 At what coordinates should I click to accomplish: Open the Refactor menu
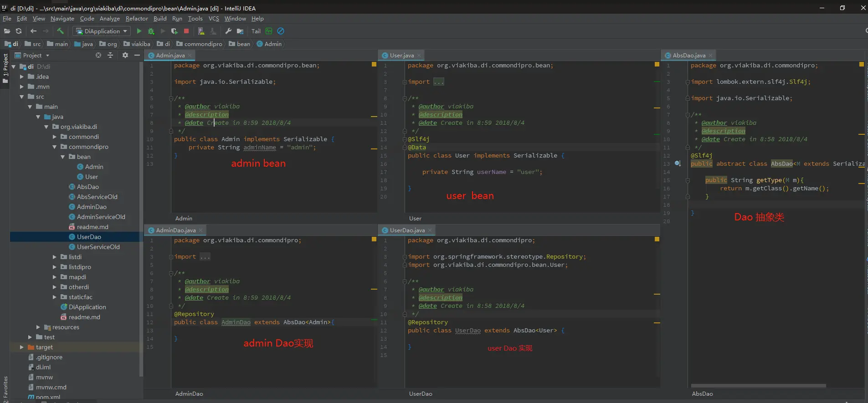click(136, 19)
